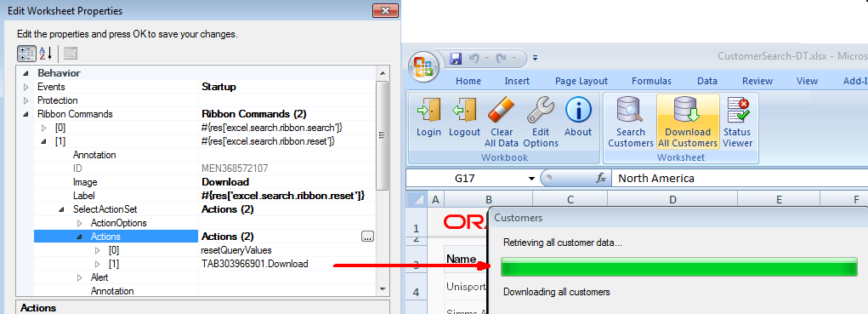Viewport: 868px width, 314px height.
Task: Switch to Alphabetical sort view
Action: 45,54
